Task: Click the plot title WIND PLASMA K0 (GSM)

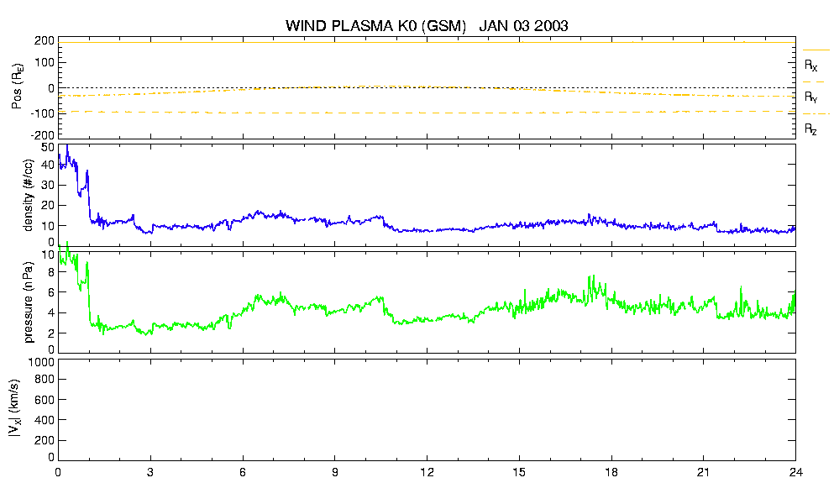Action: pos(375,26)
